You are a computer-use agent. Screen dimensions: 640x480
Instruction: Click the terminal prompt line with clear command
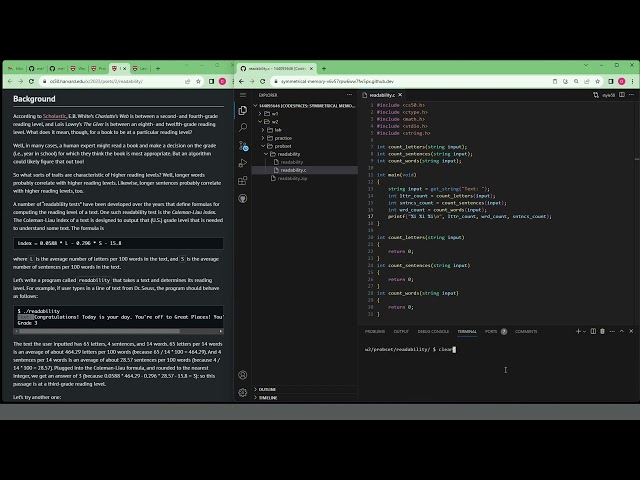point(410,349)
